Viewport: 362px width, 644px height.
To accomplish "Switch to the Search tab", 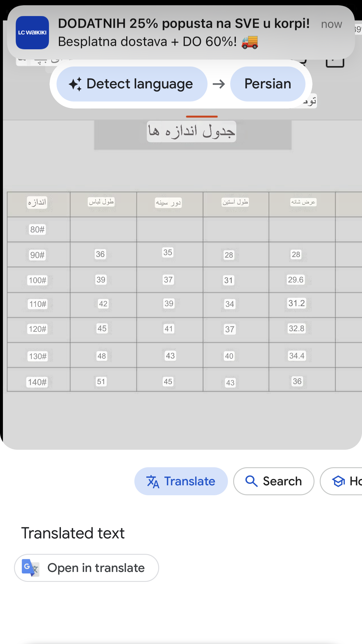I will pos(274,481).
